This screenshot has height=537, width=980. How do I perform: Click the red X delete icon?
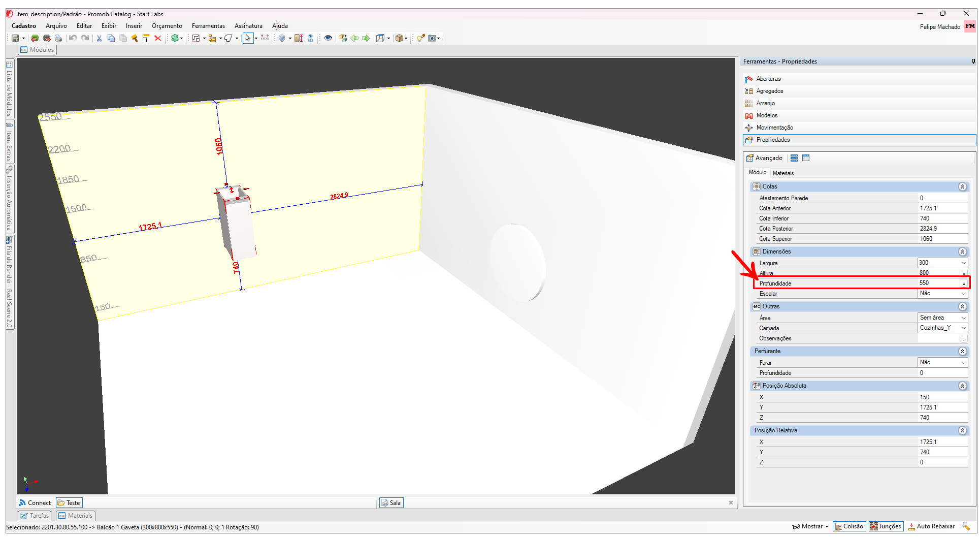tap(158, 38)
